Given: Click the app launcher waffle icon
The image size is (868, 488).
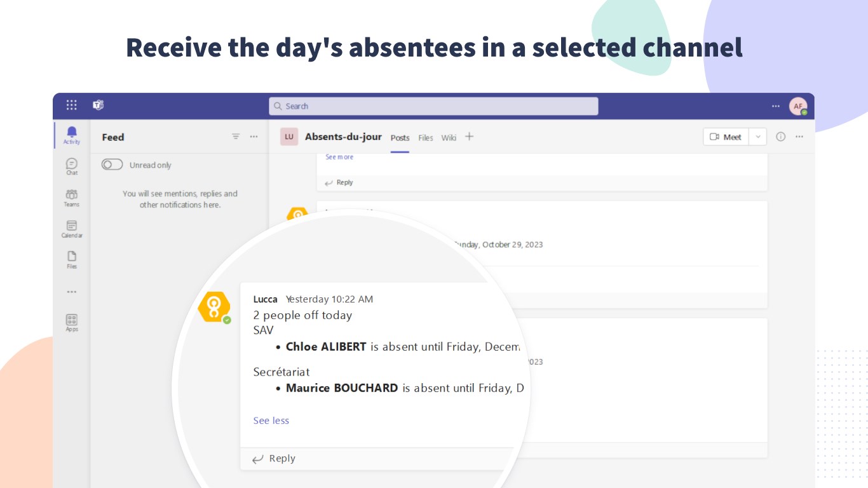Looking at the screenshot, I should (x=72, y=105).
